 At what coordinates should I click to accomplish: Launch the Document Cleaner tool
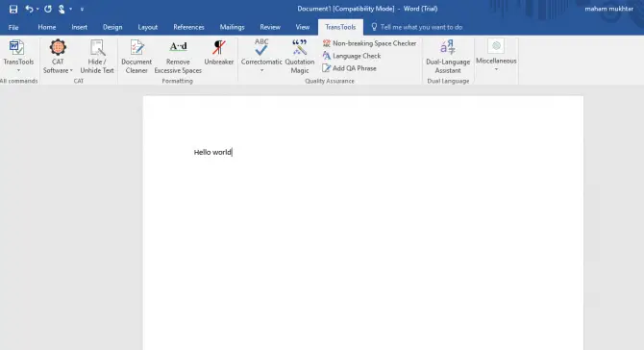(x=136, y=57)
